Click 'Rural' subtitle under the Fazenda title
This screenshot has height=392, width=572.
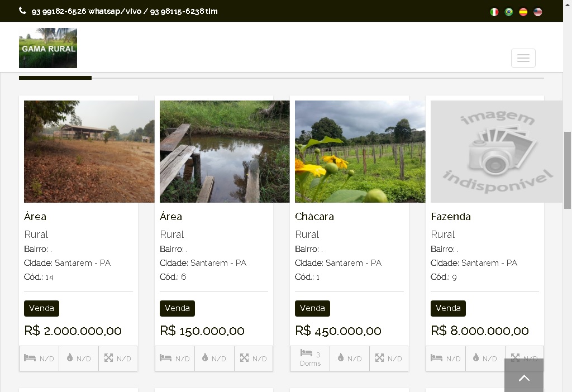[443, 235]
